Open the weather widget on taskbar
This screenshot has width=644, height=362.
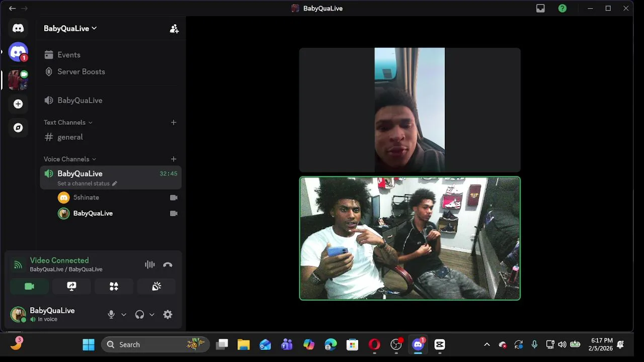[16, 343]
